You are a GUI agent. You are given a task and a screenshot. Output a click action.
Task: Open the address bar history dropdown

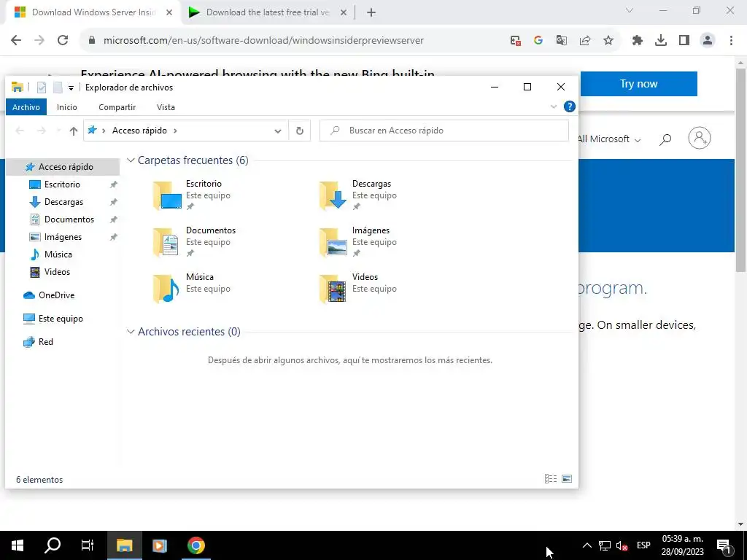point(278,131)
